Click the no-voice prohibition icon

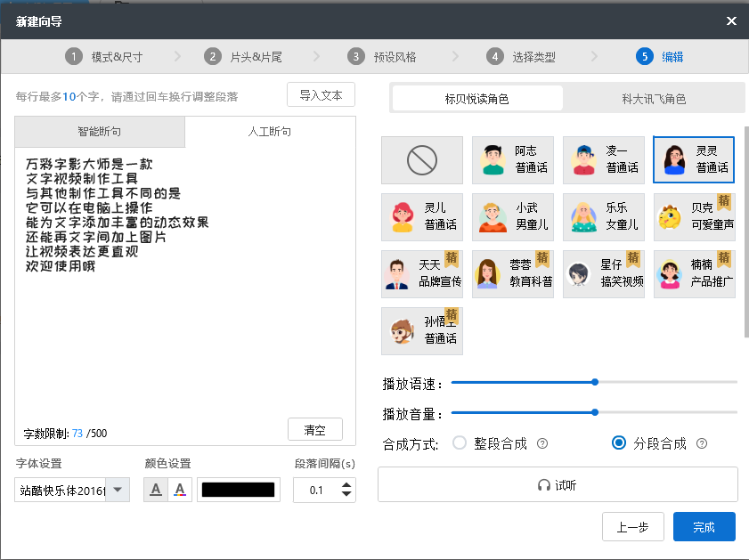tap(421, 160)
